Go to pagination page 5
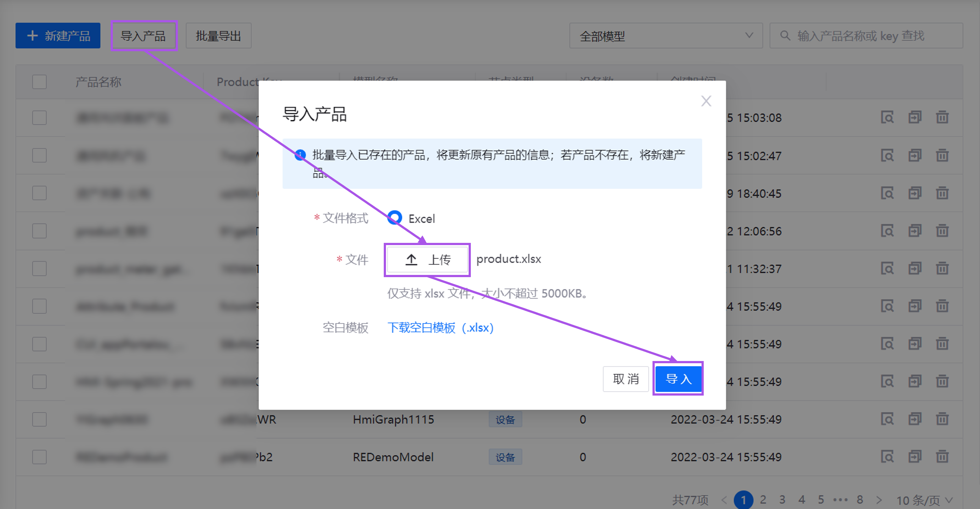 [821, 500]
